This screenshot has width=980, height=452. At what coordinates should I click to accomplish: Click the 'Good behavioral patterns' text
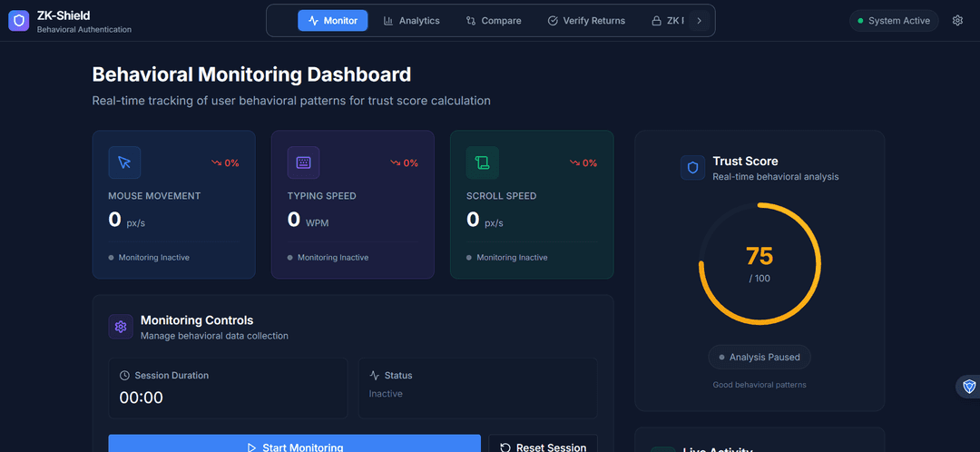point(759,385)
